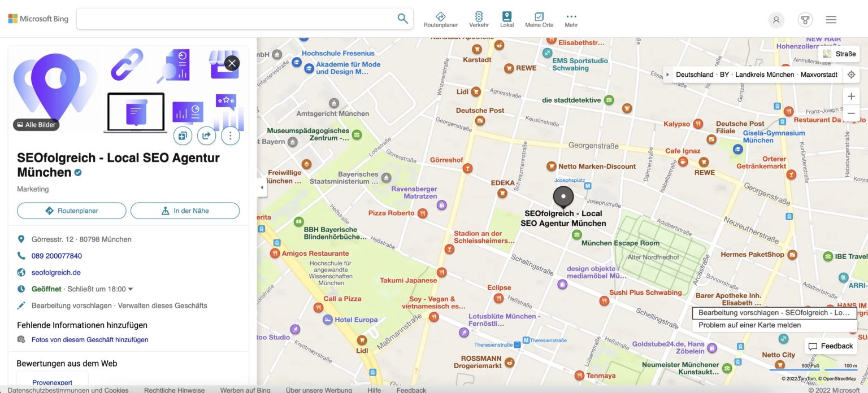Toggle the Straße map style button
Screen dimensions: 868x393
[839, 54]
